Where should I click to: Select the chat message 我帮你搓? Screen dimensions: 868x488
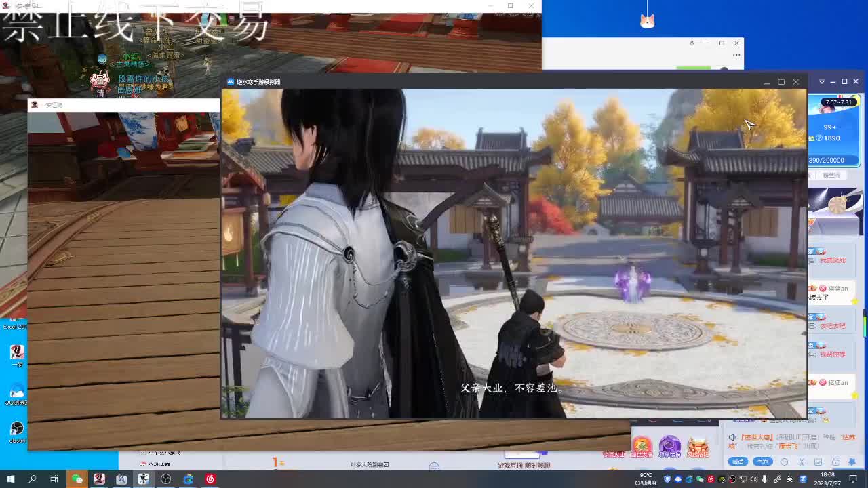pyautogui.click(x=832, y=354)
